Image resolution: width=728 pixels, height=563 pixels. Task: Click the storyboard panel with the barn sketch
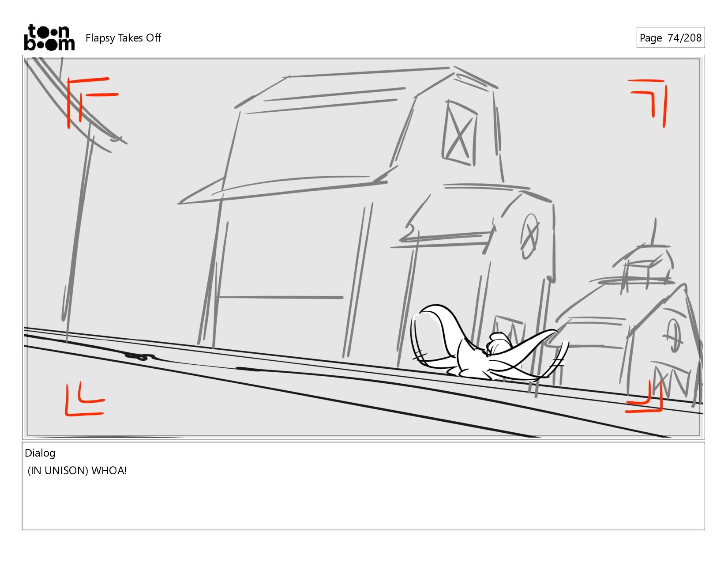pos(363,247)
